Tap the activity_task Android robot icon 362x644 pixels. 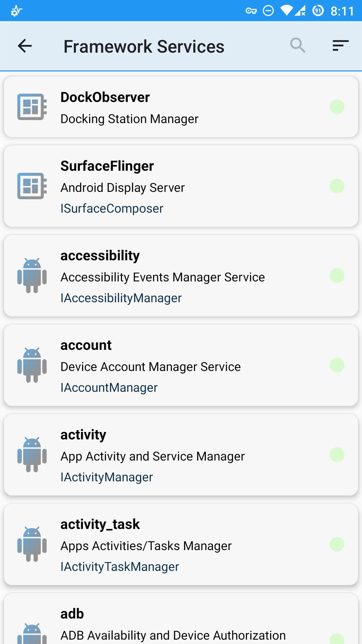32,544
